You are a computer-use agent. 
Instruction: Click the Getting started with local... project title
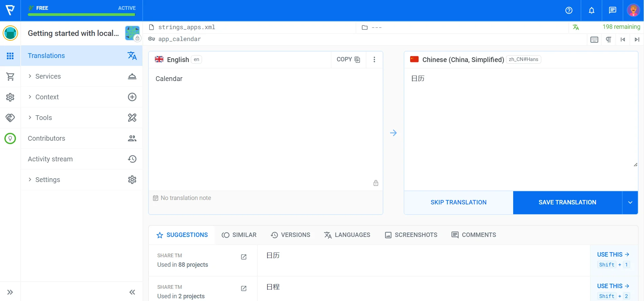tap(73, 33)
